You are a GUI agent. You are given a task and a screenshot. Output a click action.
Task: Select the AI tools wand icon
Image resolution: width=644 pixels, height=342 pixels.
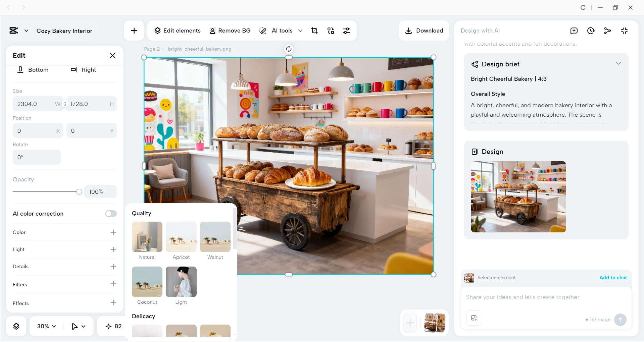263,31
